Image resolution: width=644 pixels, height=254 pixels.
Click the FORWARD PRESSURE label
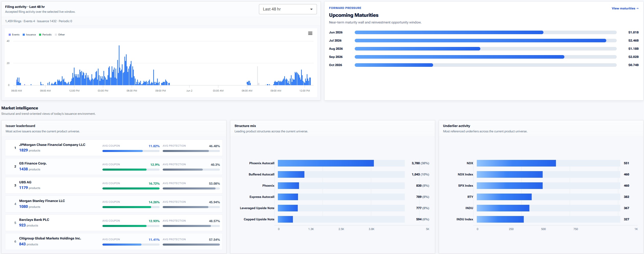[345, 8]
